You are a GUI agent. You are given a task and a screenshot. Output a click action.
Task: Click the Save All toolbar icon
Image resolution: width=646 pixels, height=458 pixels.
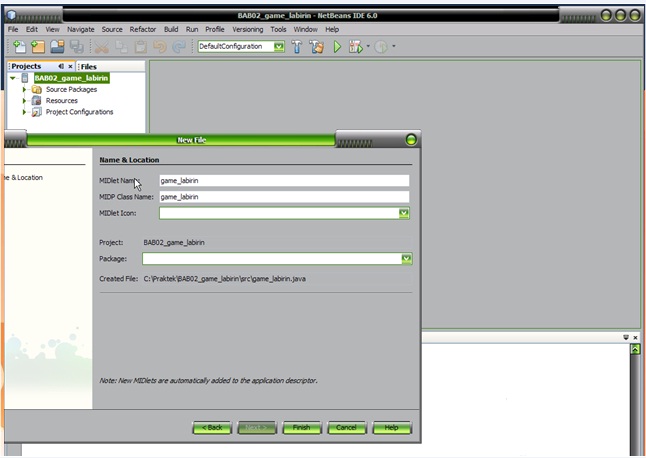[x=77, y=47]
